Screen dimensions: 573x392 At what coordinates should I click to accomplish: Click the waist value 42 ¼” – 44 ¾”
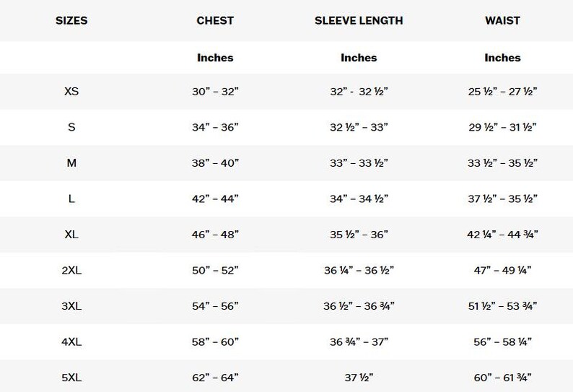click(502, 234)
